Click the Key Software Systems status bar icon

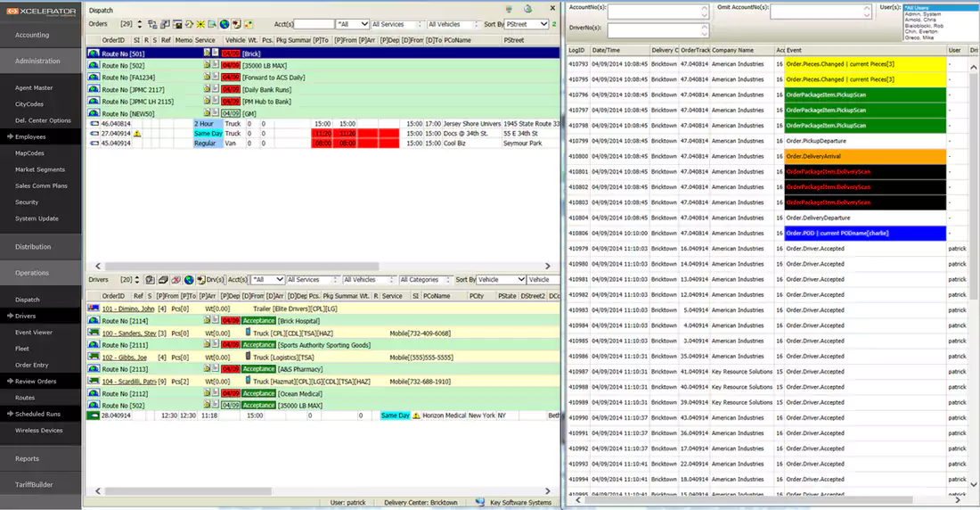coord(480,503)
